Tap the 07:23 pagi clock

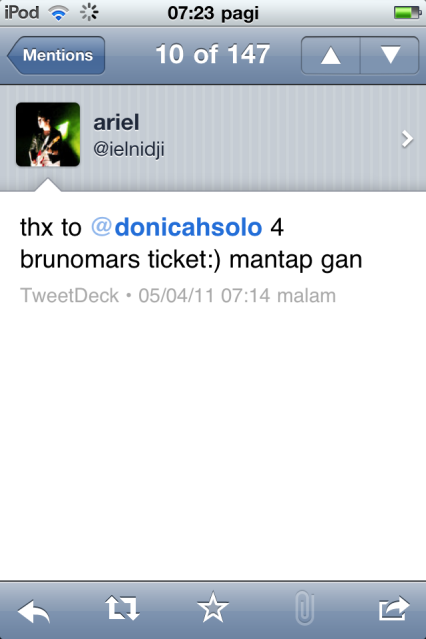click(213, 13)
